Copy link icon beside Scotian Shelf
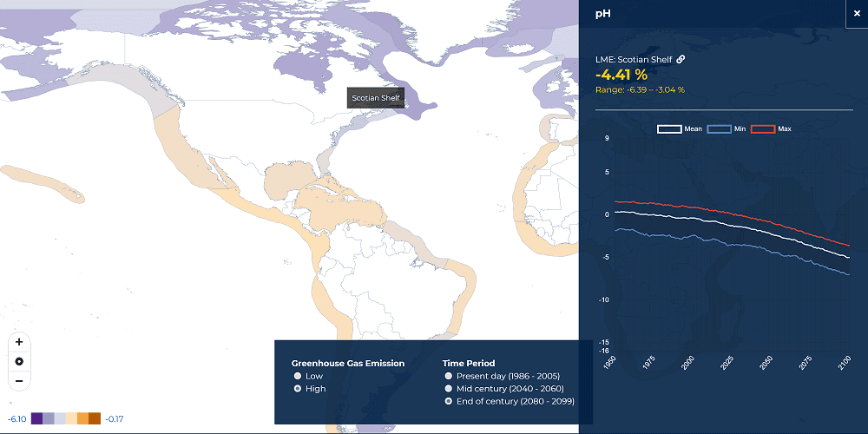 tap(681, 59)
